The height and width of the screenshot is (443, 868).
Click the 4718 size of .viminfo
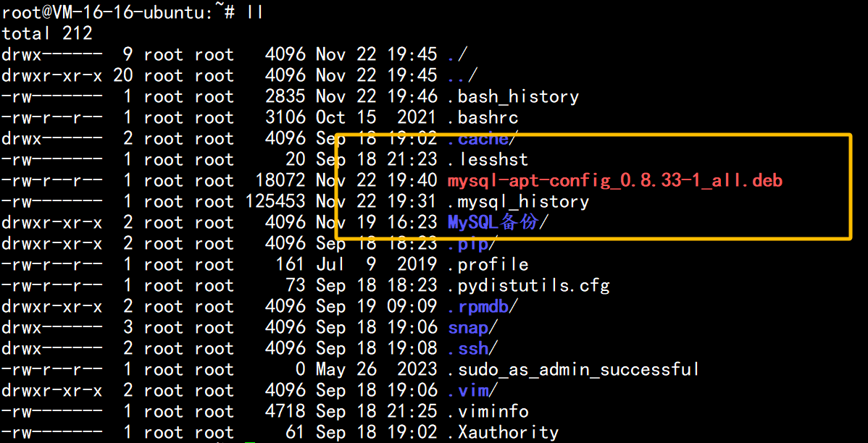(285, 411)
